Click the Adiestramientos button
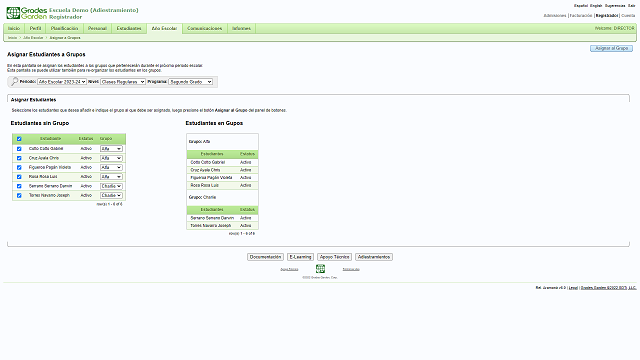The width and height of the screenshot is (640, 360). click(374, 257)
